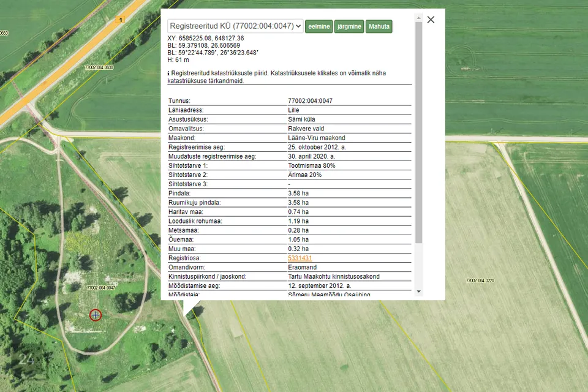Select parcel label 77002:004:0630 on map
588x392 pixels.
point(100,67)
